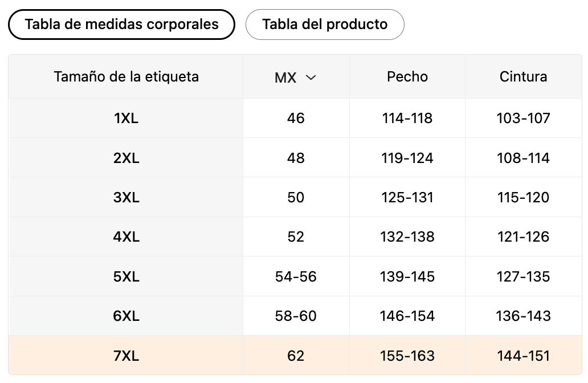Select the 3XL size row label

pyautogui.click(x=126, y=198)
